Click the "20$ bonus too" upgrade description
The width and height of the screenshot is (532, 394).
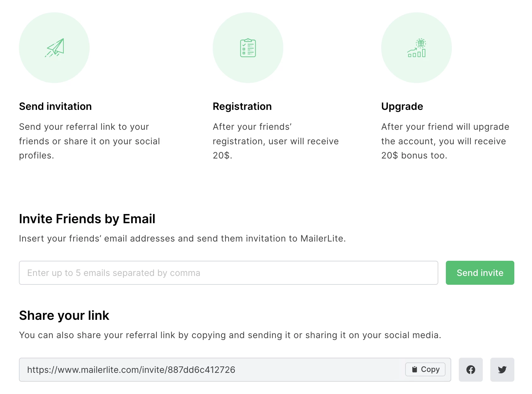(445, 141)
